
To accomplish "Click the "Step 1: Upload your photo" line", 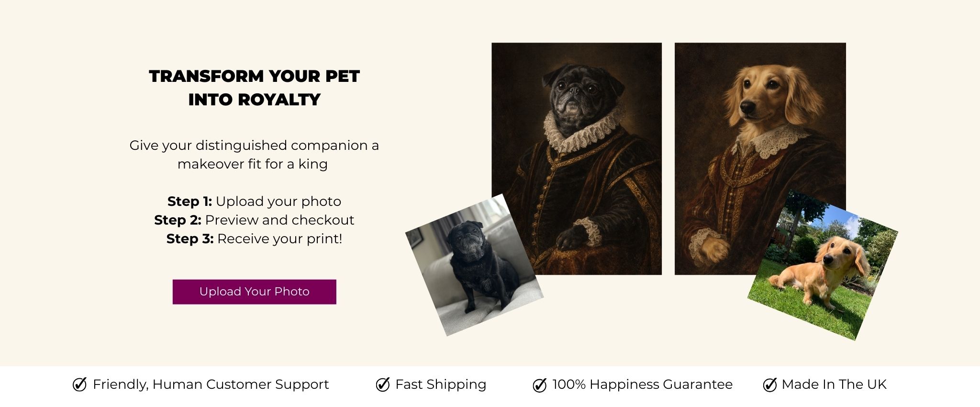I will pyautogui.click(x=254, y=201).
